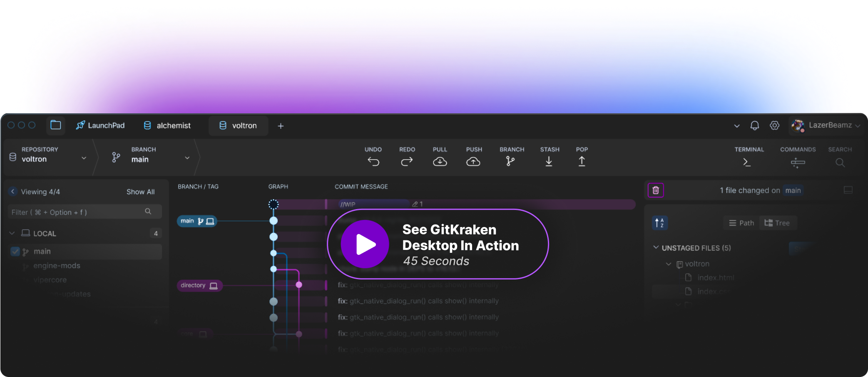Collapse the Unstaged Files section
This screenshot has height=377, width=868.
click(656, 248)
